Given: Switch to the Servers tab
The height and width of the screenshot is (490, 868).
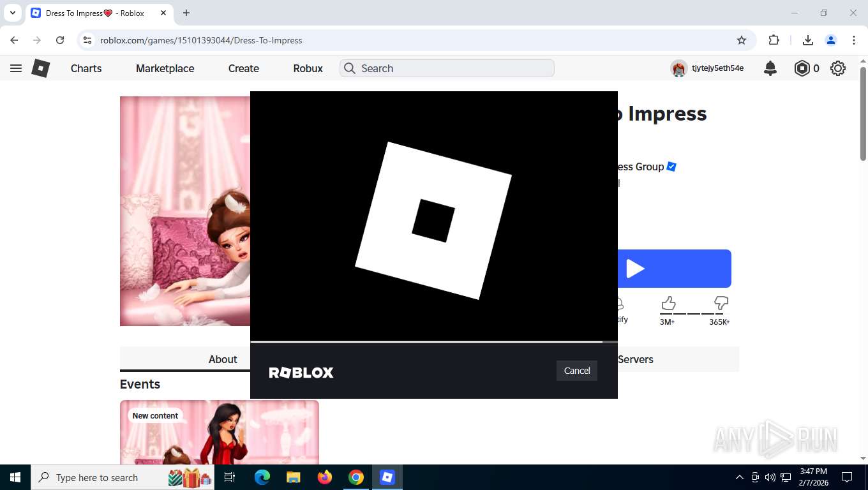Looking at the screenshot, I should pos(636,359).
